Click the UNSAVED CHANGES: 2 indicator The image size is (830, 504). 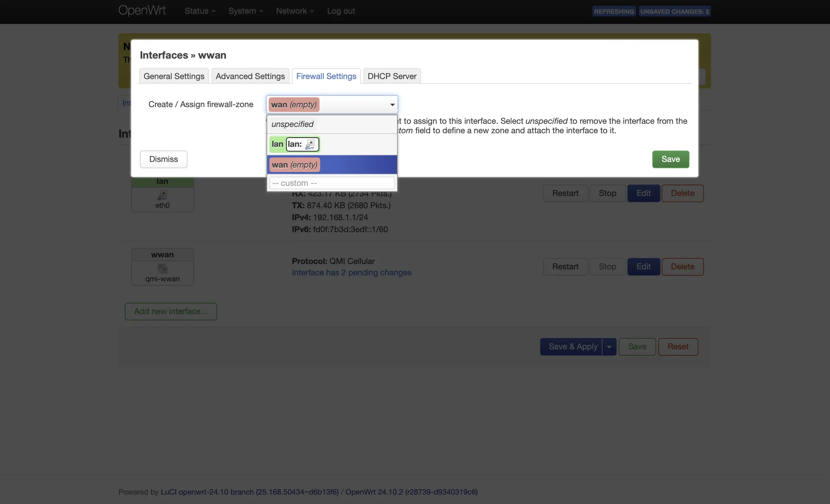[674, 11]
